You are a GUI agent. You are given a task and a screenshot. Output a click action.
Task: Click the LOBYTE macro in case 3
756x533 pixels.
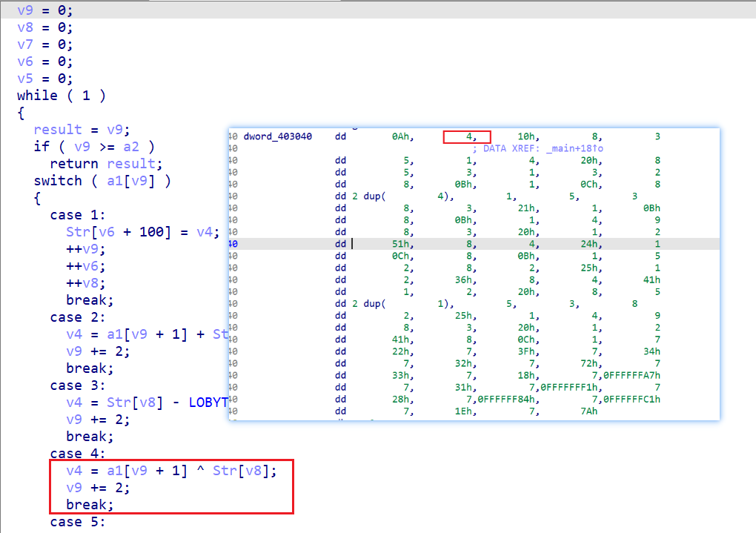[x=208, y=403]
